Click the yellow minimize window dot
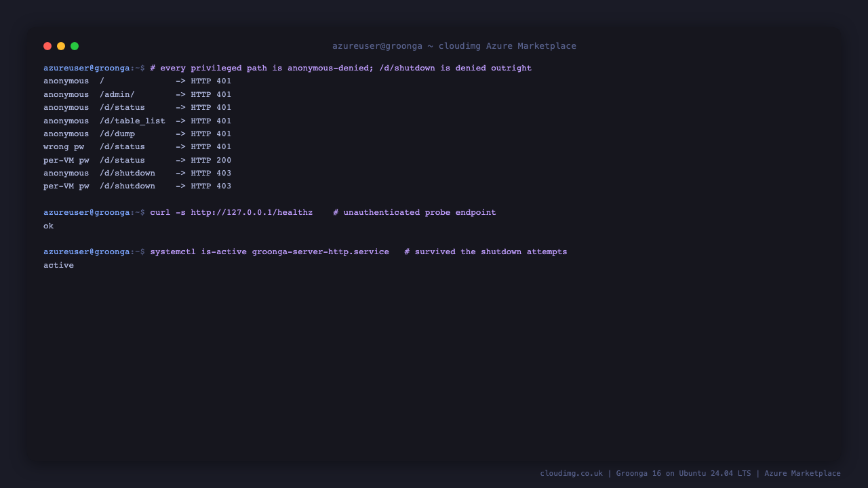 point(61,46)
